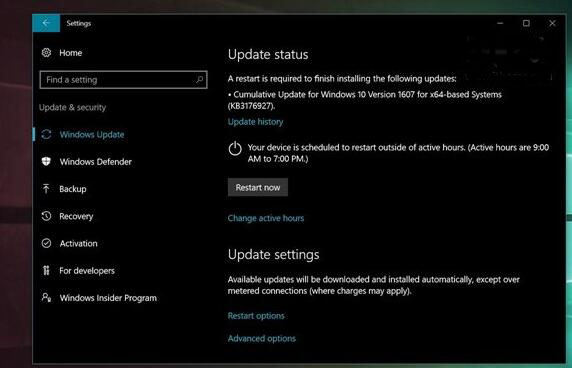Screen dimensions: 572x368
Task: Click the Update status heading
Action: point(268,55)
